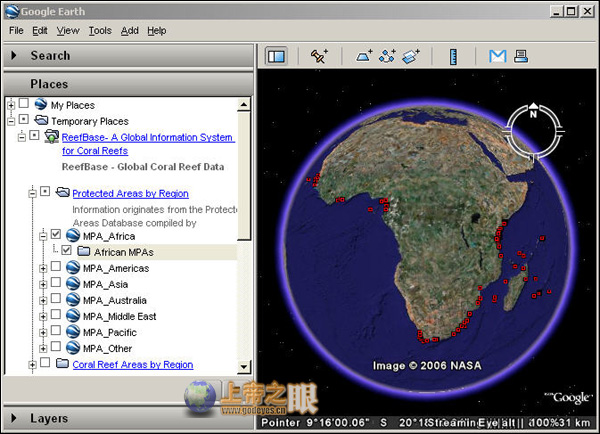This screenshot has height=434, width=600.
Task: Check the My Places checkbox
Action: point(24,103)
